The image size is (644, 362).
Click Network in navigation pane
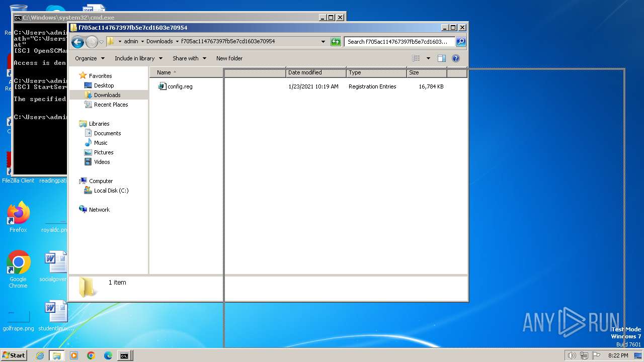click(x=99, y=210)
